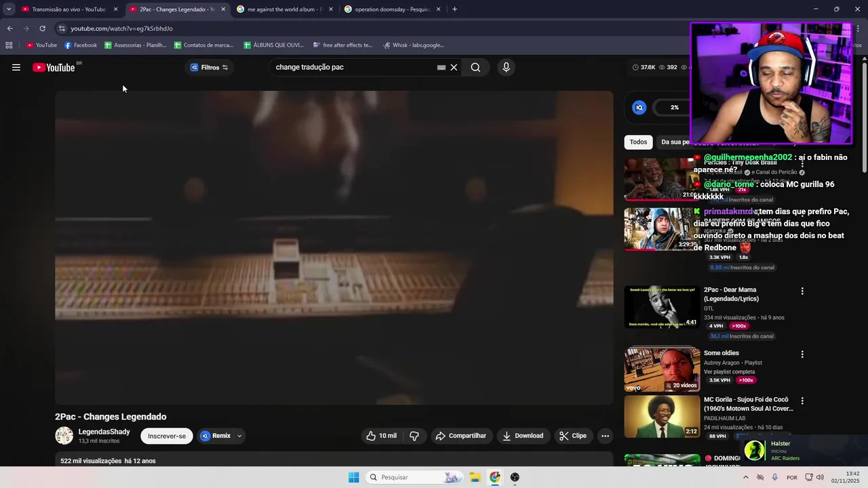This screenshot has height=488, width=868.
Task: Open MC Gorila - Sujou Foi de Cocô thumbnail
Action: pyautogui.click(x=662, y=416)
